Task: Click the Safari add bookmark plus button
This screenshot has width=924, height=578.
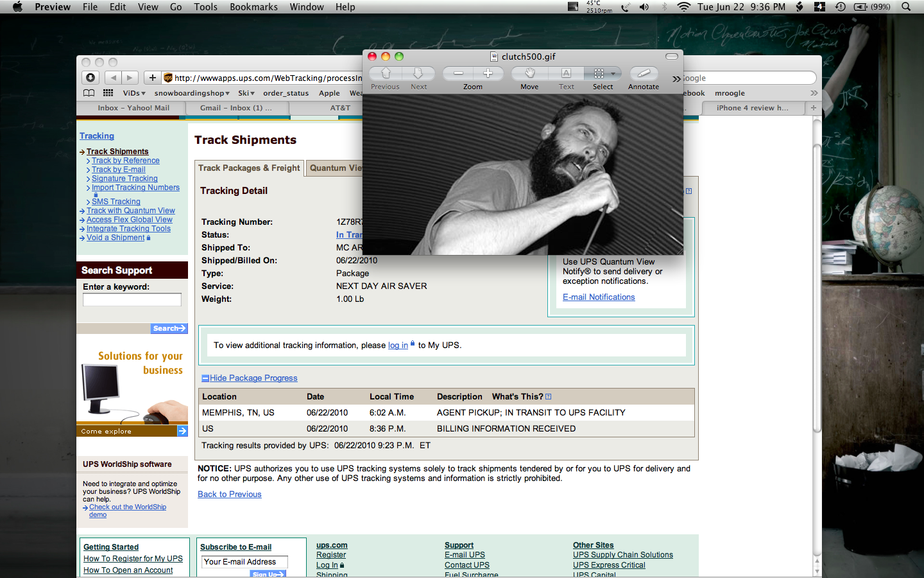Action: click(152, 78)
